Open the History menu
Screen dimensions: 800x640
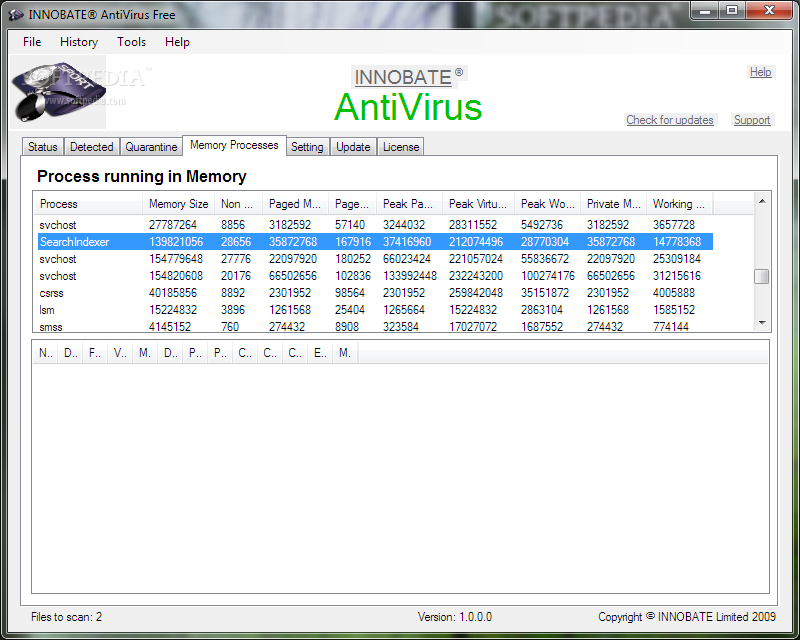point(79,42)
